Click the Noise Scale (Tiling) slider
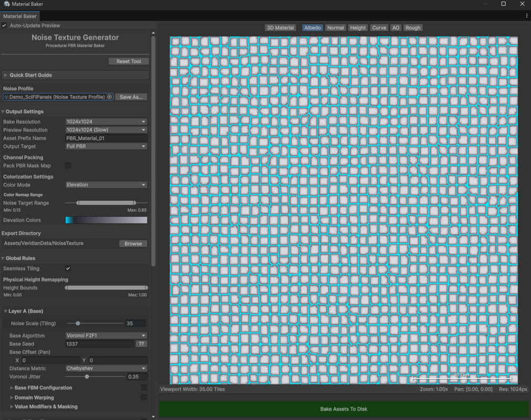The image size is (531, 420). pos(95,323)
